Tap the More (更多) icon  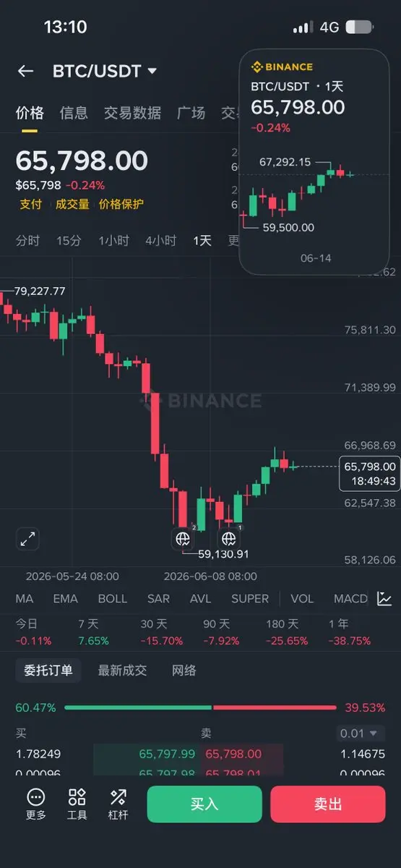(36, 804)
